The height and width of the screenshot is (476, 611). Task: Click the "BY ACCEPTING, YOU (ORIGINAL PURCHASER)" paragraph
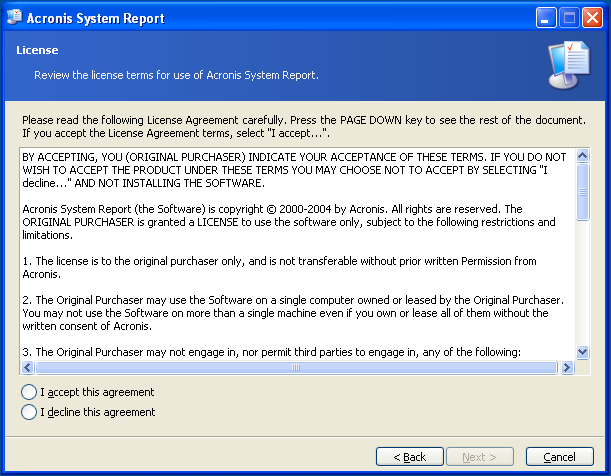pos(294,170)
